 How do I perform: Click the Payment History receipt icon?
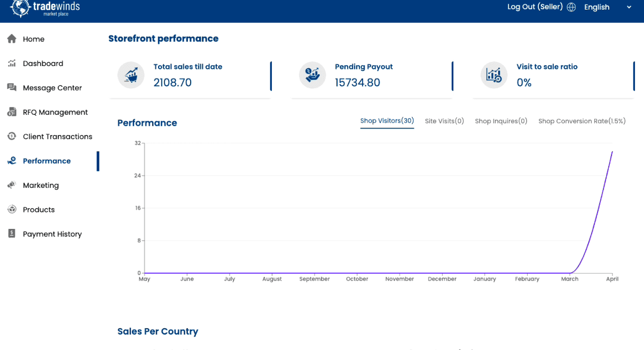coord(12,234)
